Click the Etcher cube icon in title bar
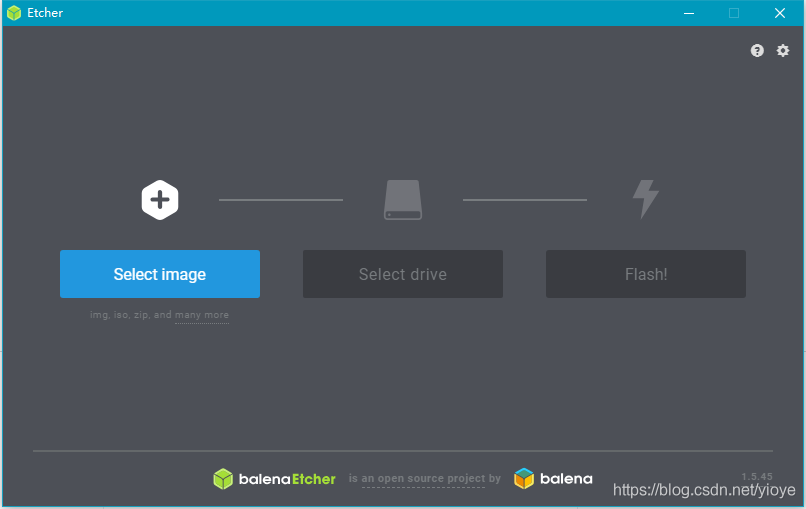The width and height of the screenshot is (806, 509). point(14,13)
